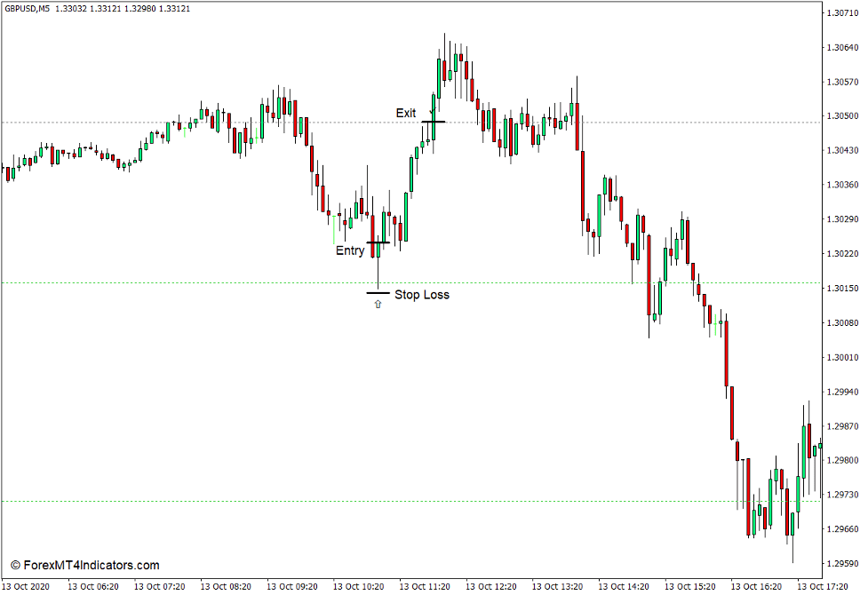Image resolution: width=868 pixels, height=595 pixels.
Task: Click the 'Exit' text label
Action: tap(406, 113)
